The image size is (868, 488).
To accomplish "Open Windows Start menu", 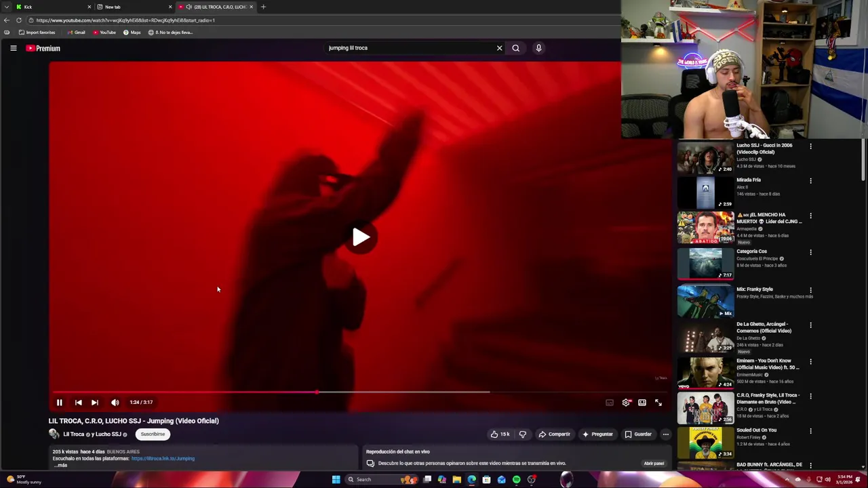I will [336, 480].
